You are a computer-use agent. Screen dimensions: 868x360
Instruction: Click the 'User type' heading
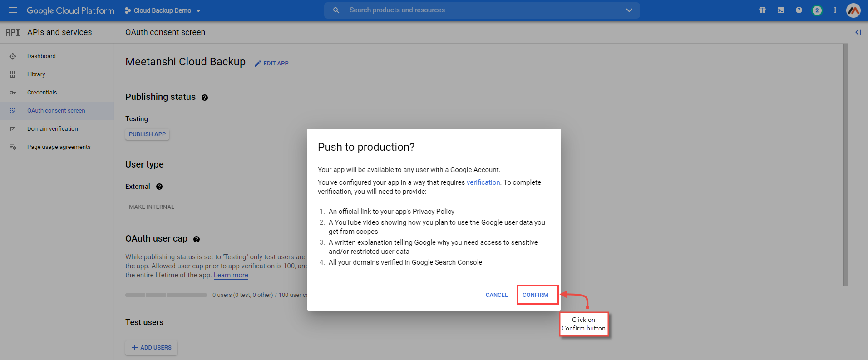click(x=144, y=165)
